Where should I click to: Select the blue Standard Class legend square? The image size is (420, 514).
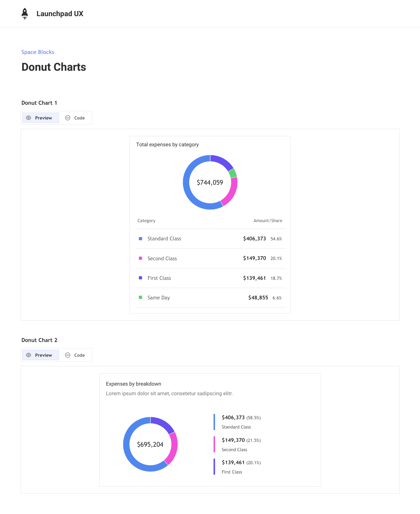point(140,238)
